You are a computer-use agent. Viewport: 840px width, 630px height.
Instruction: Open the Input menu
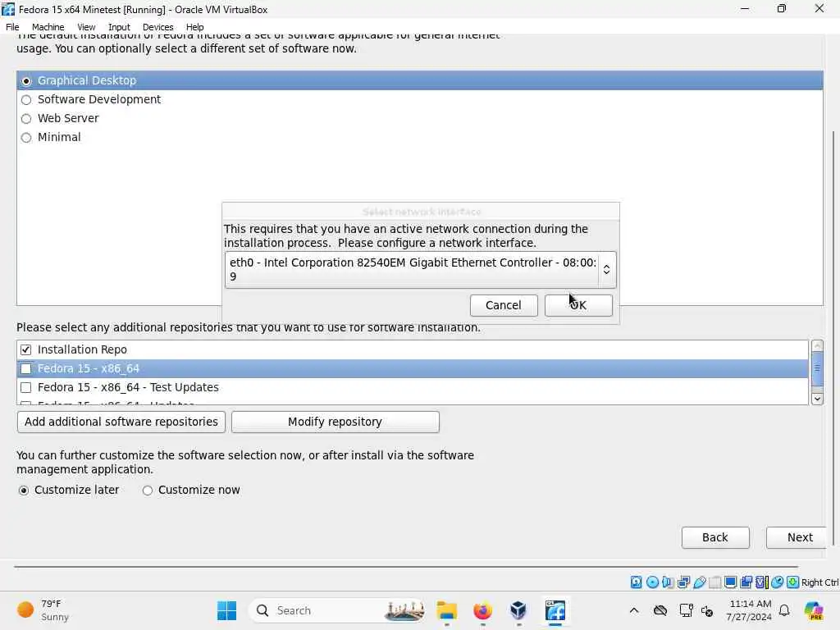tap(119, 27)
